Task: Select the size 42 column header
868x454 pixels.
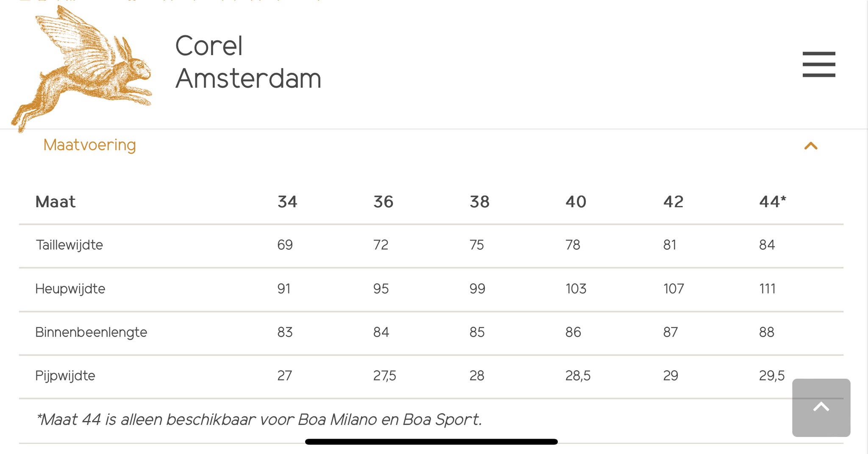Action: click(x=673, y=202)
